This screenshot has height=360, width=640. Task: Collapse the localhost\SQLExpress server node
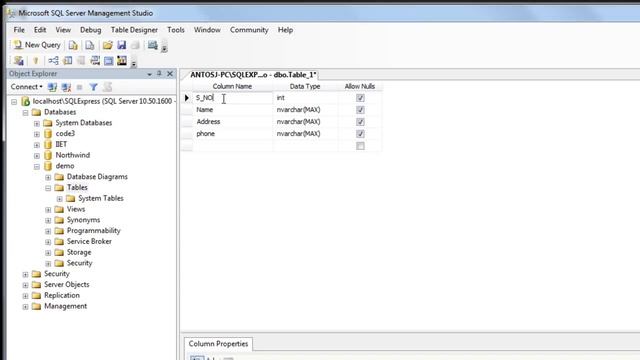pyautogui.click(x=14, y=102)
